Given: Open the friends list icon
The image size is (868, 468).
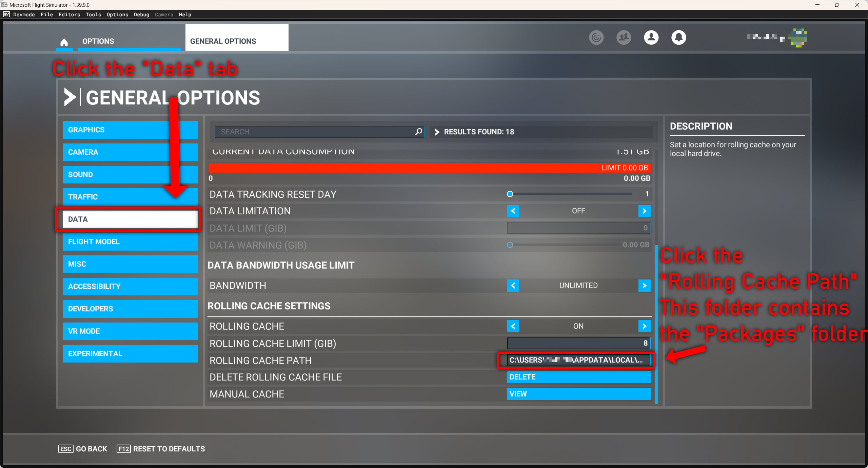Looking at the screenshot, I should pos(624,38).
